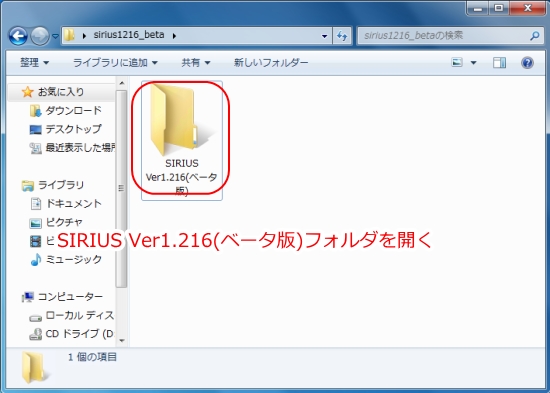550x393 pixels.
Task: Open the 整理 menu
Action: click(x=34, y=63)
